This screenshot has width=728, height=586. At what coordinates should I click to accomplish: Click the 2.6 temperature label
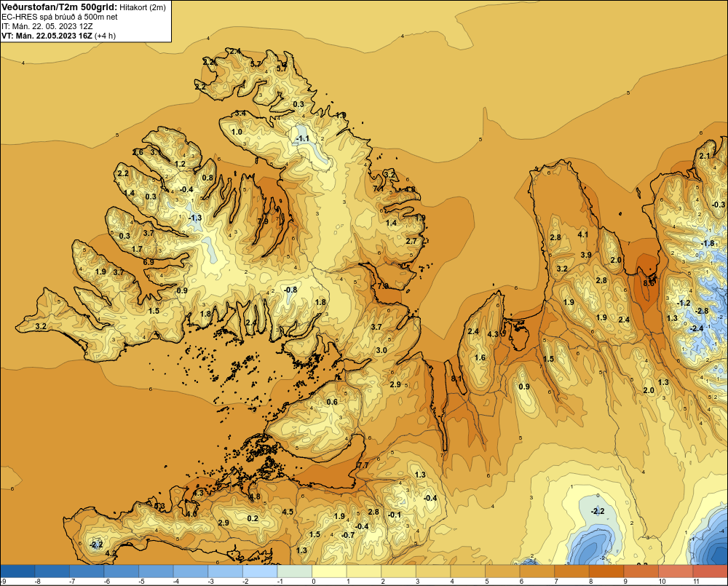[x=138, y=152]
